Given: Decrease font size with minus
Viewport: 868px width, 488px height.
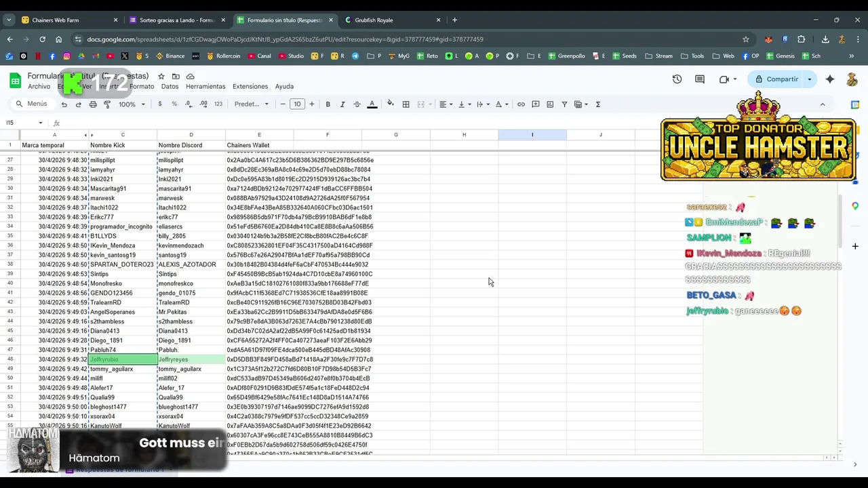Looking at the screenshot, I should [x=283, y=104].
